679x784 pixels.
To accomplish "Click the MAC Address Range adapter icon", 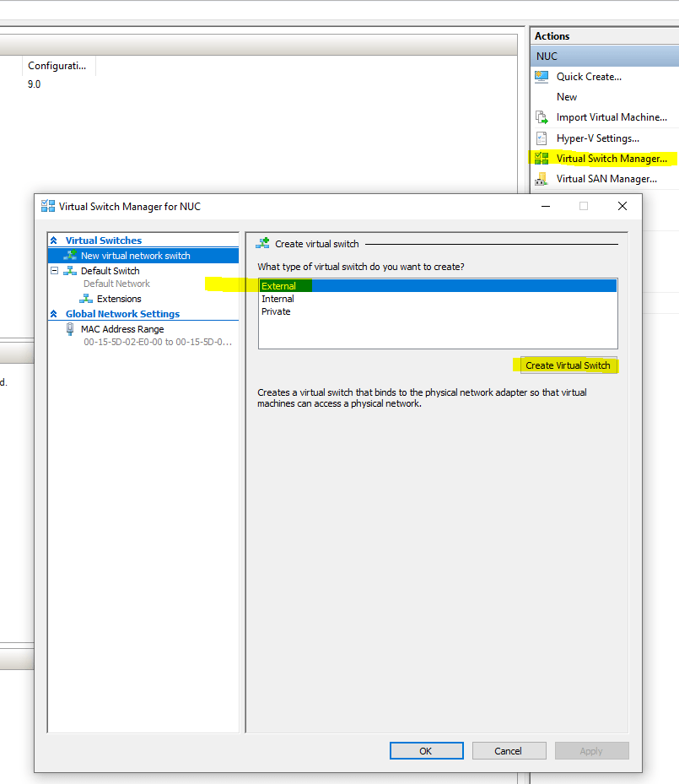I will click(x=70, y=329).
